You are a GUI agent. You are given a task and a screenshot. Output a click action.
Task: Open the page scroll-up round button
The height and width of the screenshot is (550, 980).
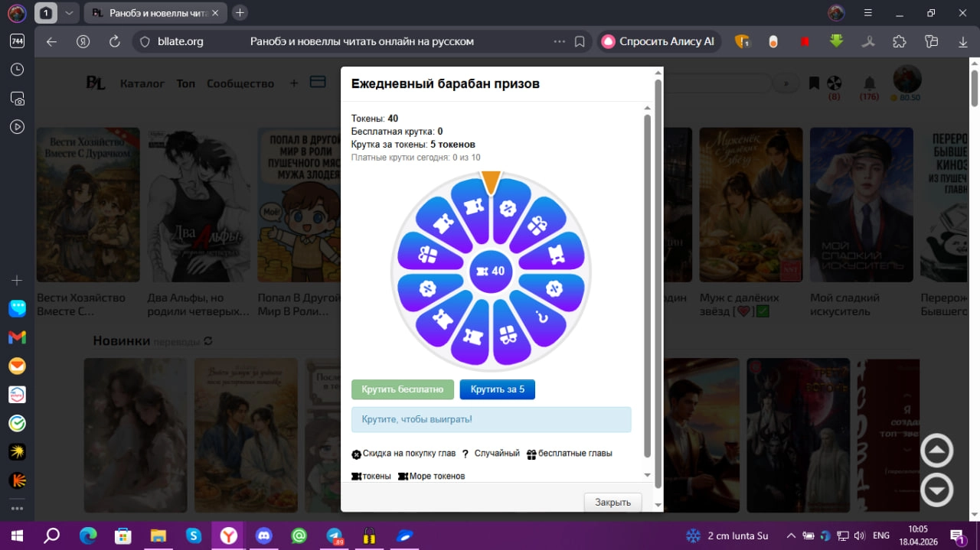936,451
